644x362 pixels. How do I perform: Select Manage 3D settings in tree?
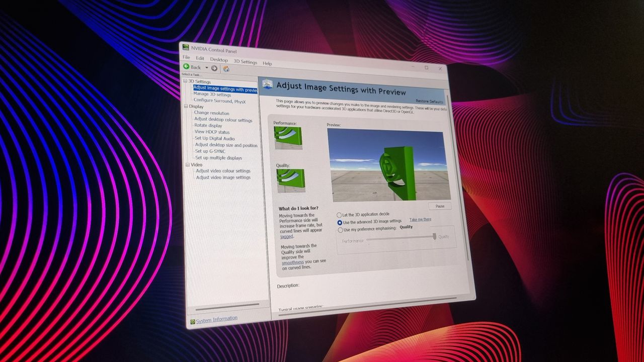pos(212,95)
